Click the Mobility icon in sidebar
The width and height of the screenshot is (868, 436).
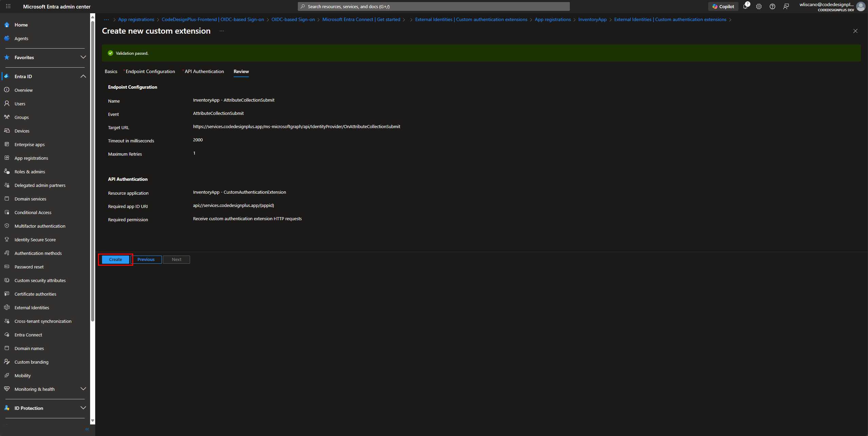coord(7,375)
